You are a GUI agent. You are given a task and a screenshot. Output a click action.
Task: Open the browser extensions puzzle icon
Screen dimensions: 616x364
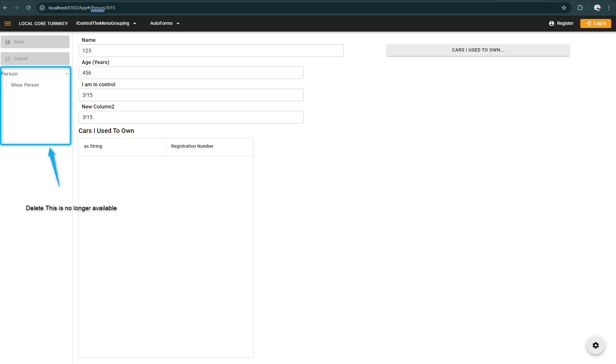coord(580,8)
